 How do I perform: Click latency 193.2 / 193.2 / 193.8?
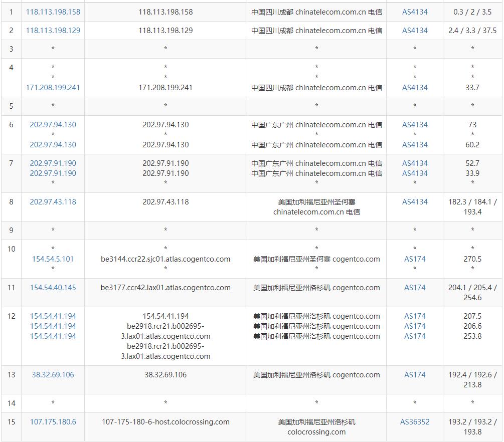point(472,427)
